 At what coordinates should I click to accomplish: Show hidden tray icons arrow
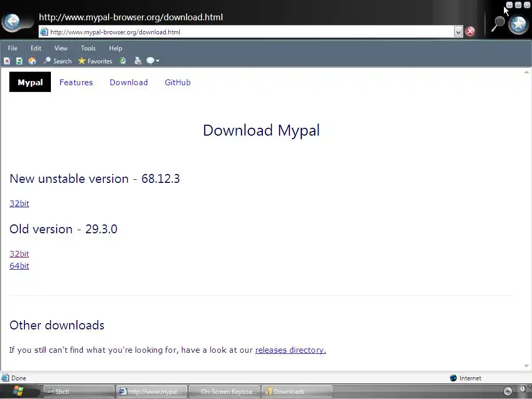508,392
